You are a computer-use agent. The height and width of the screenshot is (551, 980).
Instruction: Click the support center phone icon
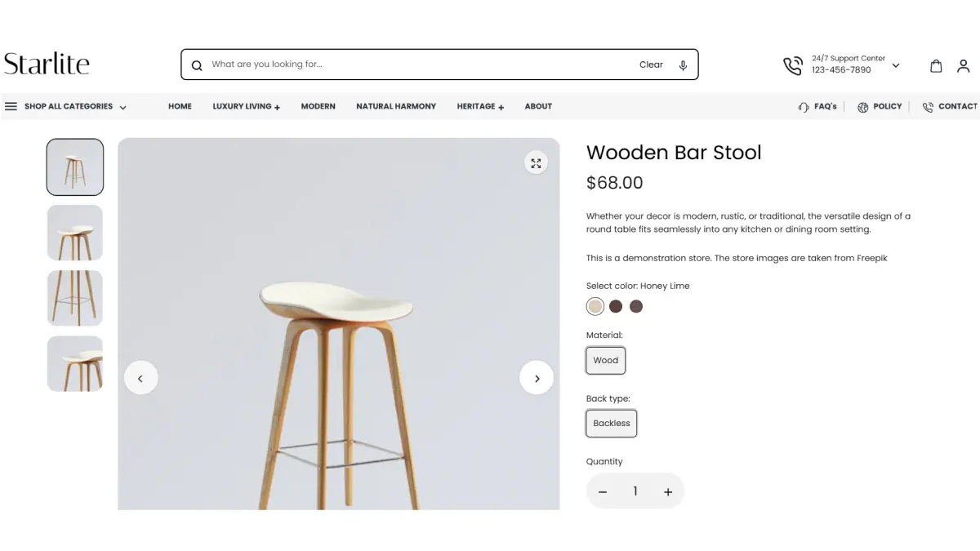(x=792, y=65)
